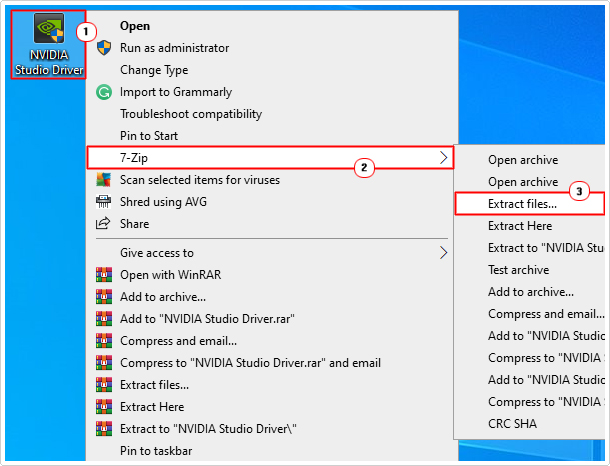610x466 pixels.
Task: Expand the Give access to submenu arrow
Action: [x=443, y=252]
